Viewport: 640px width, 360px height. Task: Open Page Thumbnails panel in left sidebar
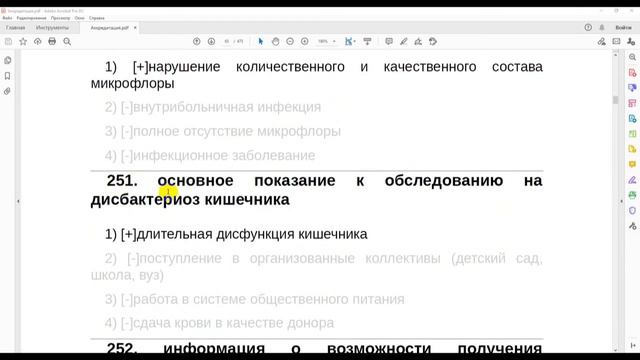pos(7,60)
